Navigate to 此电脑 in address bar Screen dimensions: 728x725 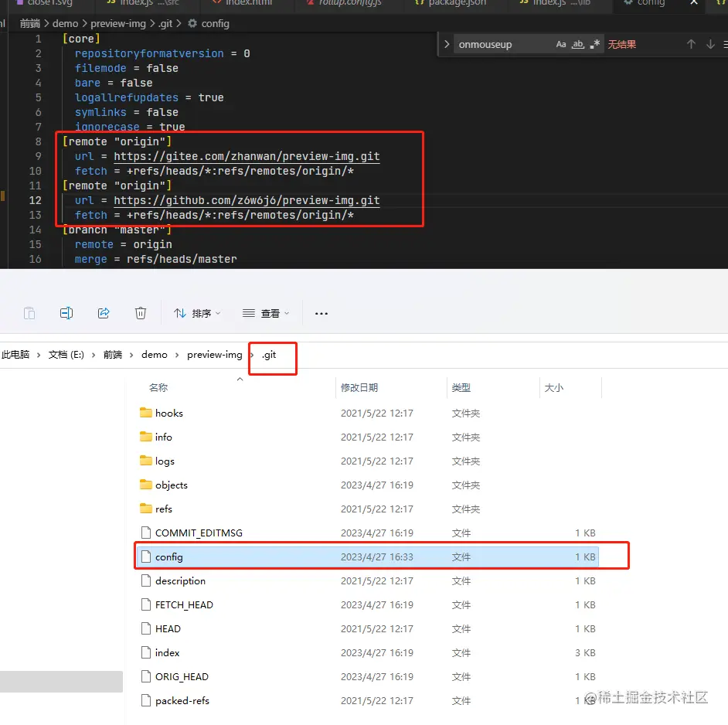15,355
